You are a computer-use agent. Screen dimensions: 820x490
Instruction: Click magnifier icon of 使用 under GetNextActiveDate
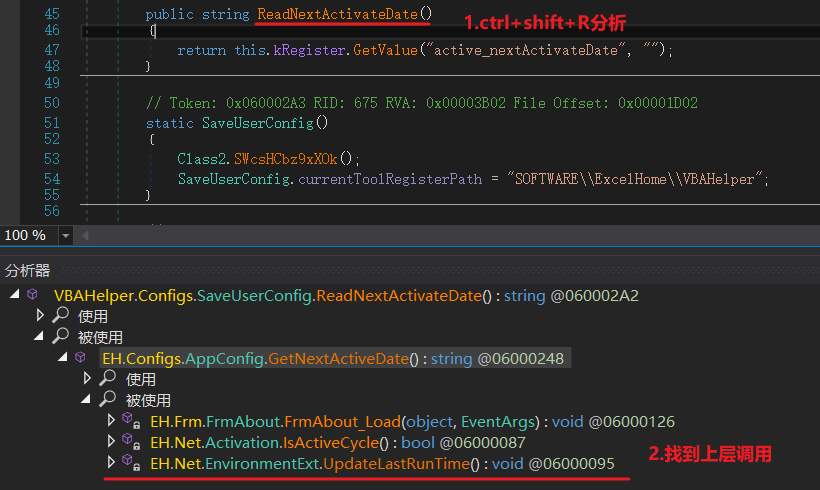coord(107,378)
